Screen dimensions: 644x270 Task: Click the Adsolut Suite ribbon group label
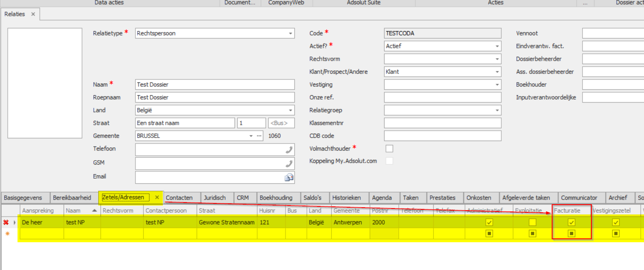pos(363,3)
